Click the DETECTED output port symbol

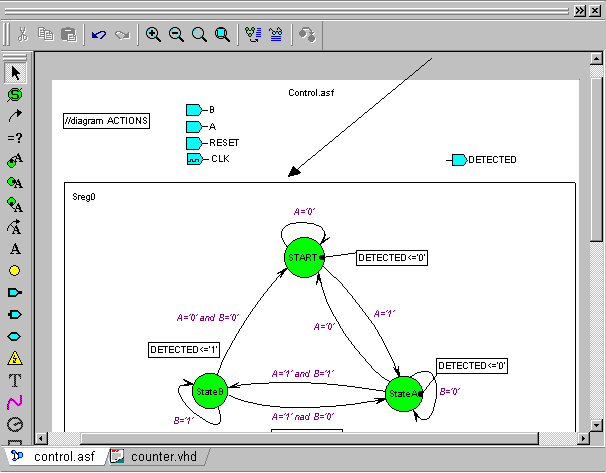pos(458,160)
